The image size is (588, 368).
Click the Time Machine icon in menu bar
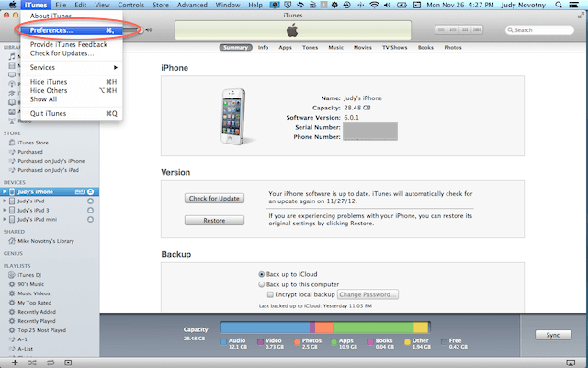[x=347, y=5]
